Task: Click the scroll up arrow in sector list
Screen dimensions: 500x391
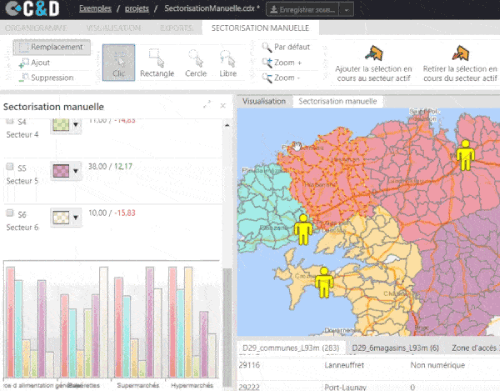Action: click(x=227, y=125)
